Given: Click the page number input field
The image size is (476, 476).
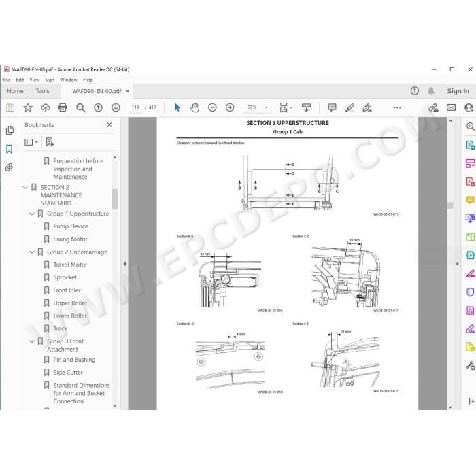Looking at the screenshot, I should [135, 107].
